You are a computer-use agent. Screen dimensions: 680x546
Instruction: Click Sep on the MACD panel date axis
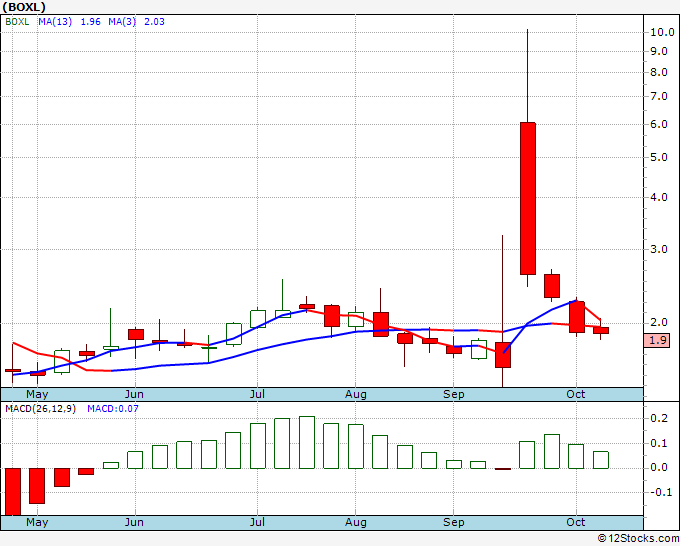click(454, 522)
